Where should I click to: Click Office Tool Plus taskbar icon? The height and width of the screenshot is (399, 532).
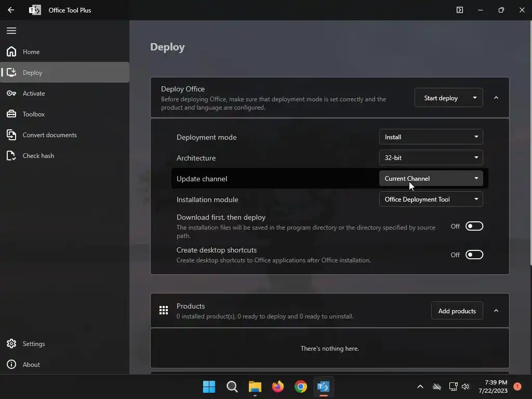(323, 387)
